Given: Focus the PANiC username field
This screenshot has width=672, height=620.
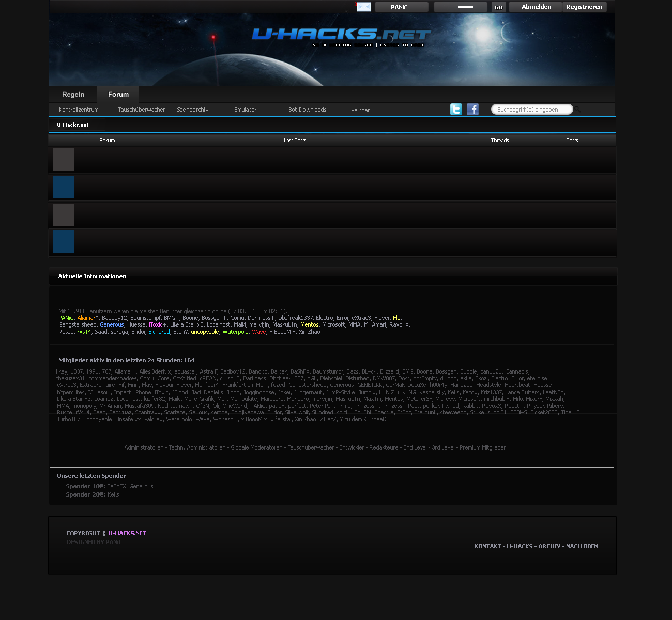Looking at the screenshot, I should (x=402, y=7).
